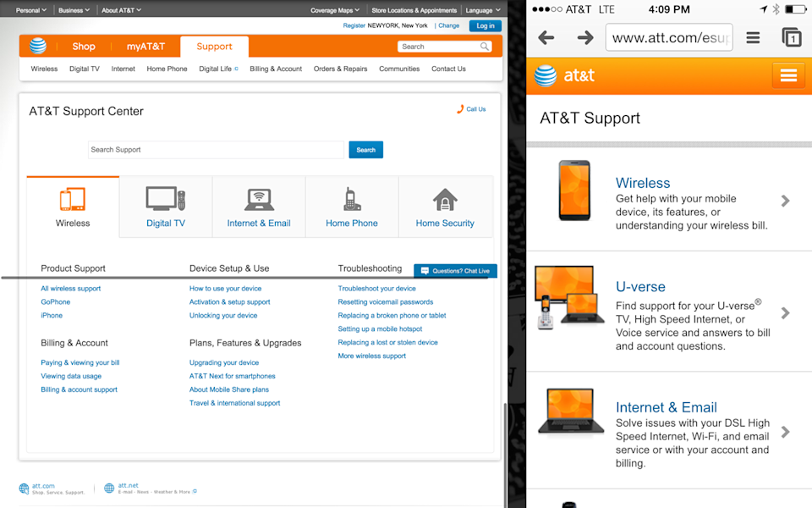Switch to the Shop tab
The image size is (812, 508).
pos(84,47)
